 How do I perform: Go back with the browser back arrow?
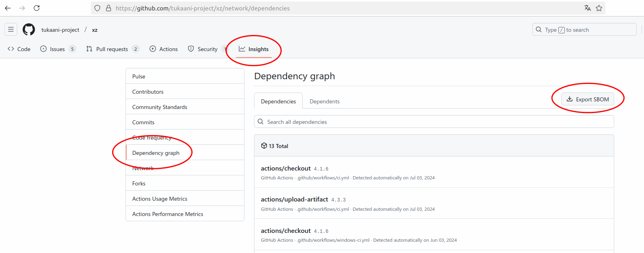pos(8,8)
